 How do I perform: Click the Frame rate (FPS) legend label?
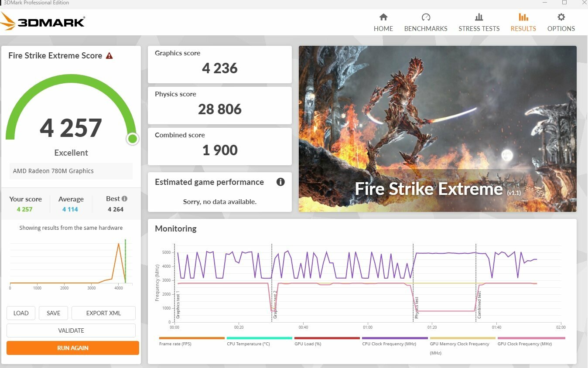tap(175, 344)
